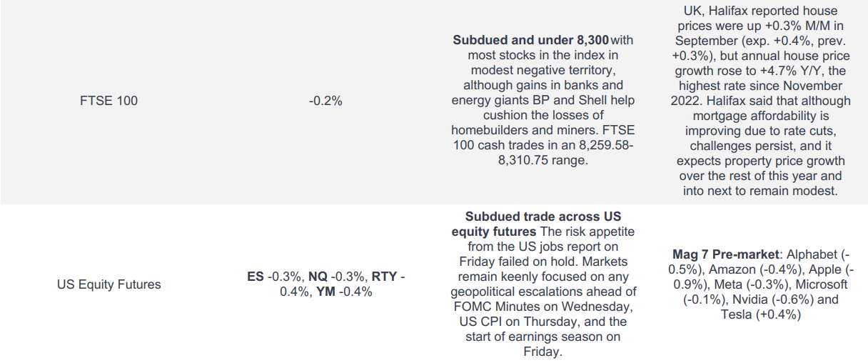Click the 'BP and Shell' text
The image size is (868, 363).
coord(600,100)
